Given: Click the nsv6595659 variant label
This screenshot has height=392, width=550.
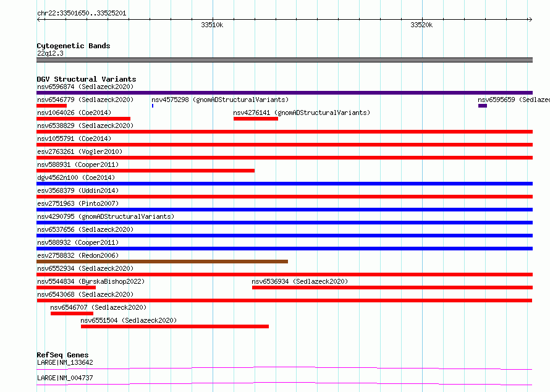Looking at the screenshot, I should [514, 100].
